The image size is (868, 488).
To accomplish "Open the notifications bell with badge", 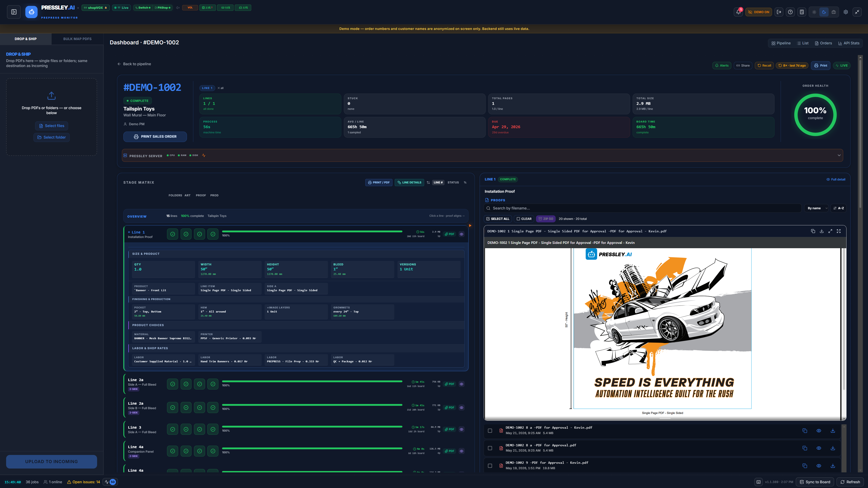I will click(738, 12).
